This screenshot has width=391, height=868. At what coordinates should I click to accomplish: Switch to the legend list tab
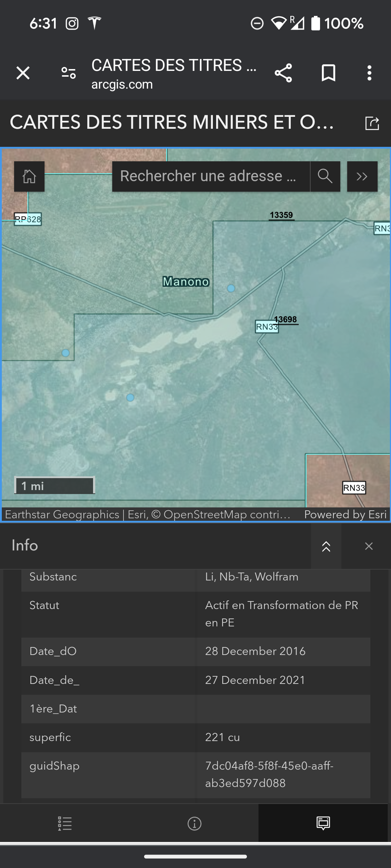tap(65, 824)
